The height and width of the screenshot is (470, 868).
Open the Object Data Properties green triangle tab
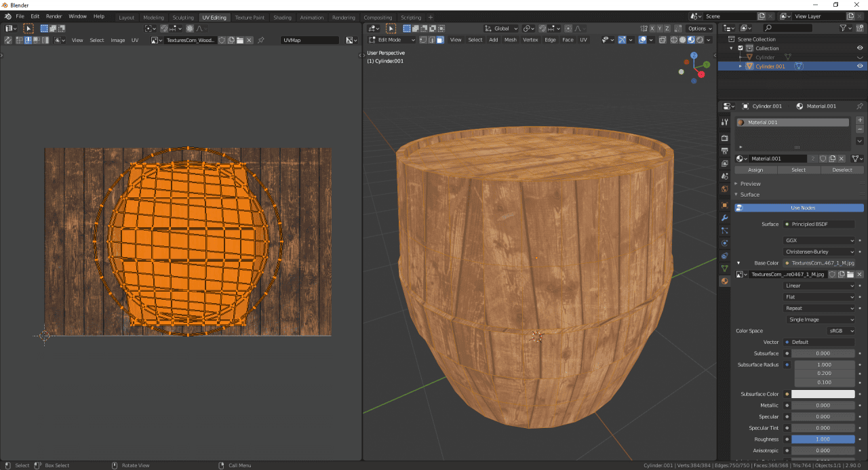point(724,267)
